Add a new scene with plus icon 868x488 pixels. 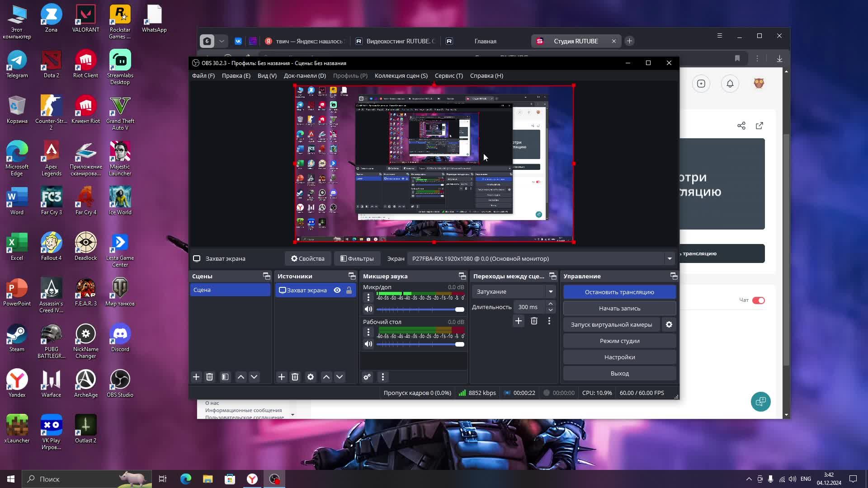[196, 377]
